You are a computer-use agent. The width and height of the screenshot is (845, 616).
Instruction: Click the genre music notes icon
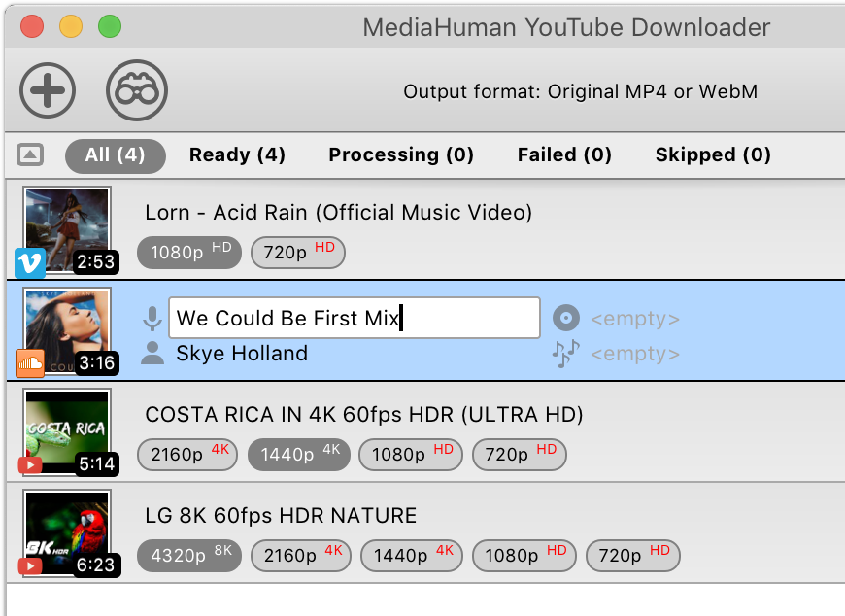coord(565,353)
